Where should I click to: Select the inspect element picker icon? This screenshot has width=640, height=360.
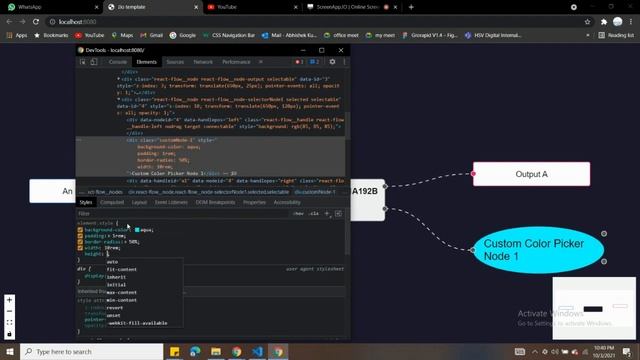tap(83, 62)
